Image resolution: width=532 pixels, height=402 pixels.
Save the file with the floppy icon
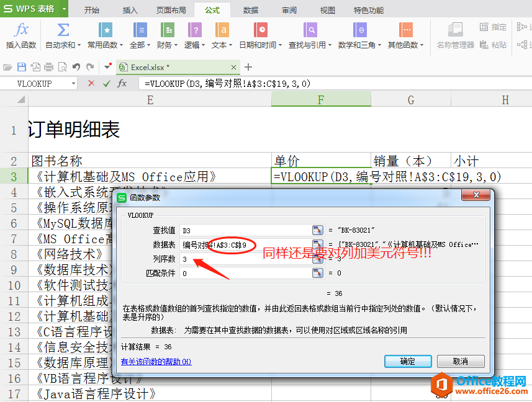(22, 67)
